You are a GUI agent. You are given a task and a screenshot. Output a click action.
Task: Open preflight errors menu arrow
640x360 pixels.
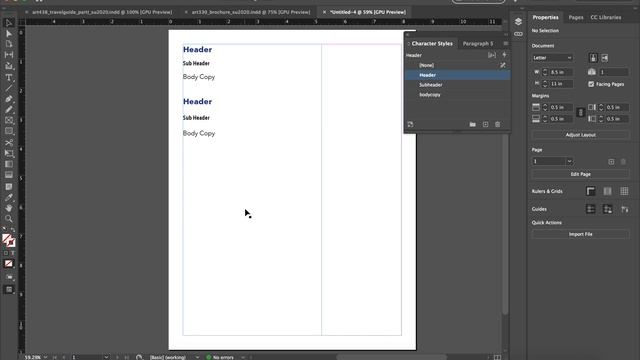[x=243, y=357]
